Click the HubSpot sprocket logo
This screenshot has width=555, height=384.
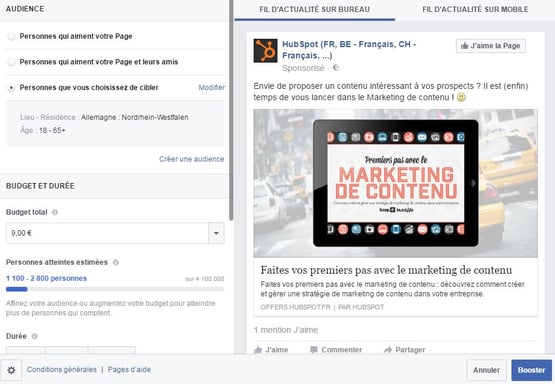[x=265, y=51]
